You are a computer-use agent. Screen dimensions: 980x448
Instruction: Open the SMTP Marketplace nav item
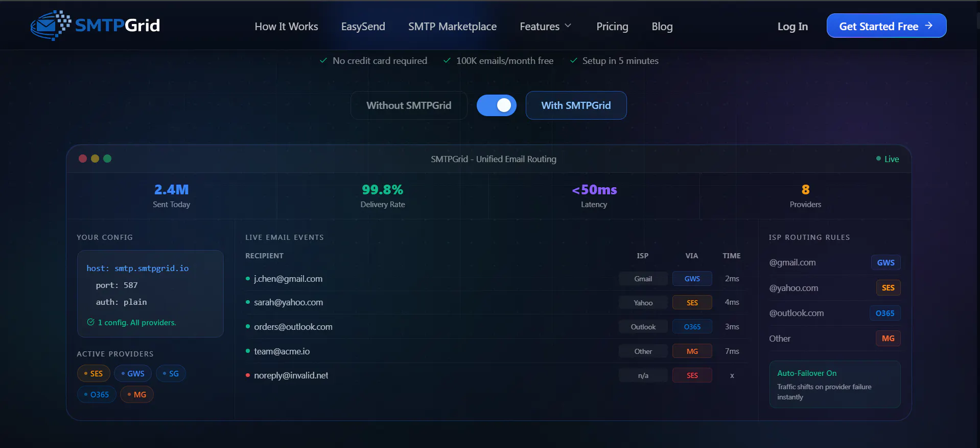(x=452, y=27)
